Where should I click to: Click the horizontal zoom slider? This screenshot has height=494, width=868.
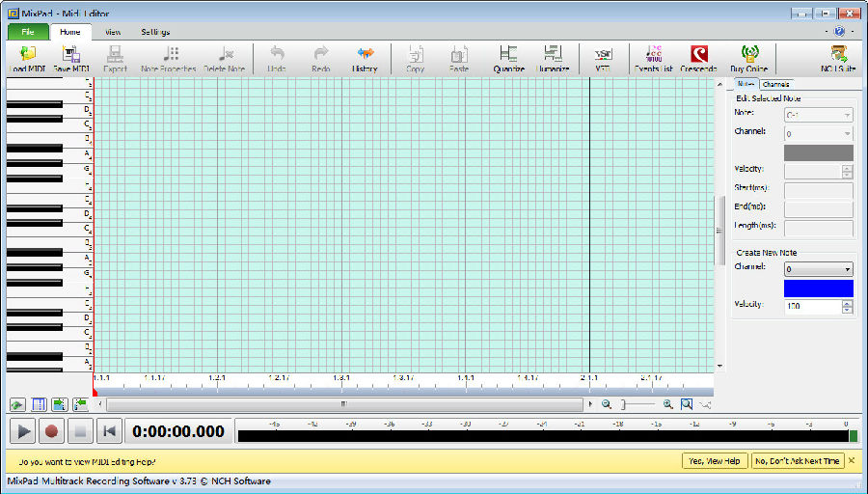(637, 405)
